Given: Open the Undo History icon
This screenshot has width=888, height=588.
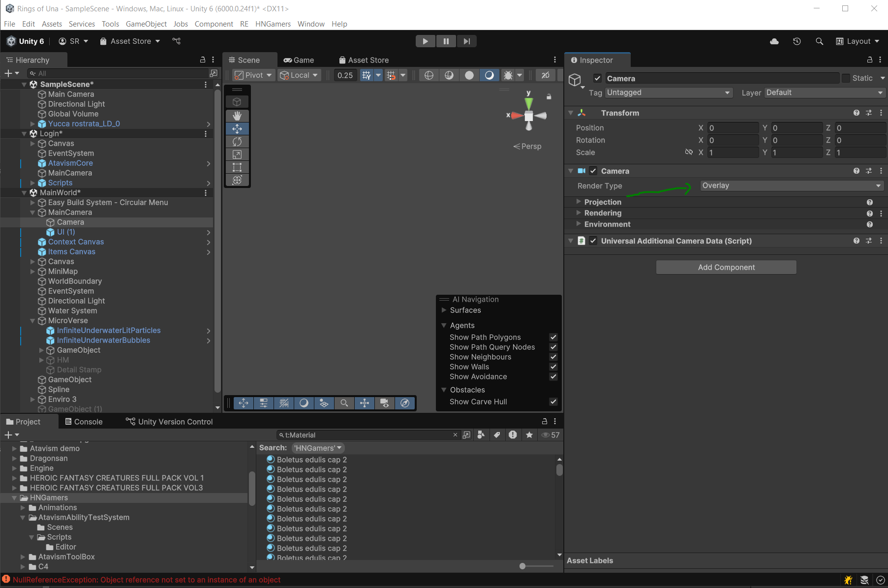Looking at the screenshot, I should tap(797, 41).
